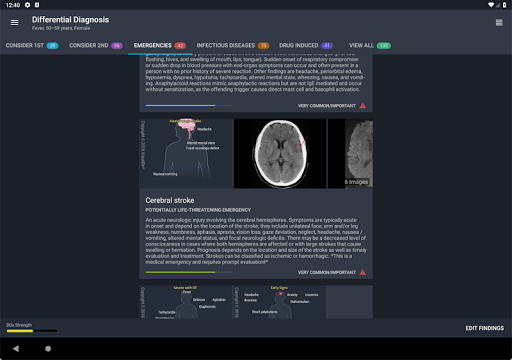Tap the Wi-Fi status icon
Image resolution: width=512 pixels, height=360 pixels.
(x=491, y=5)
